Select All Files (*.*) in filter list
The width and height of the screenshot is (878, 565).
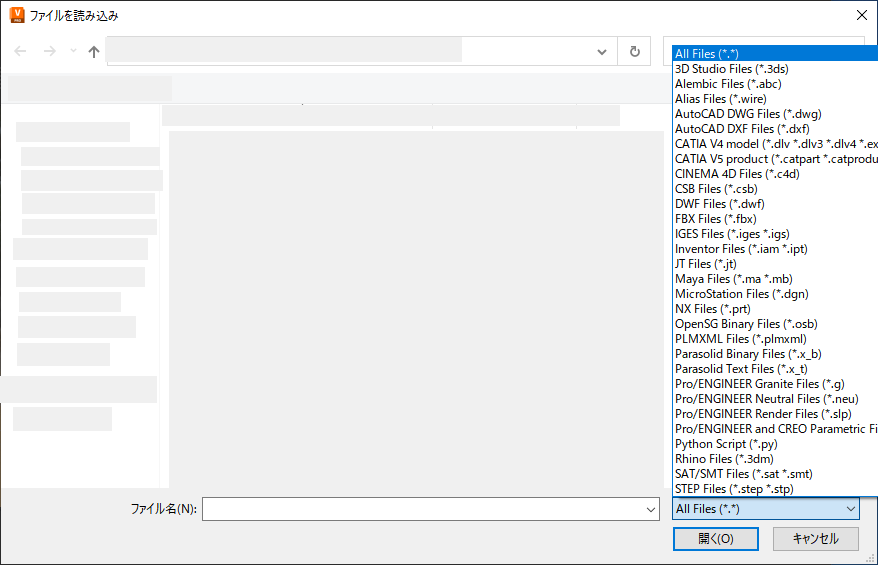(775, 54)
